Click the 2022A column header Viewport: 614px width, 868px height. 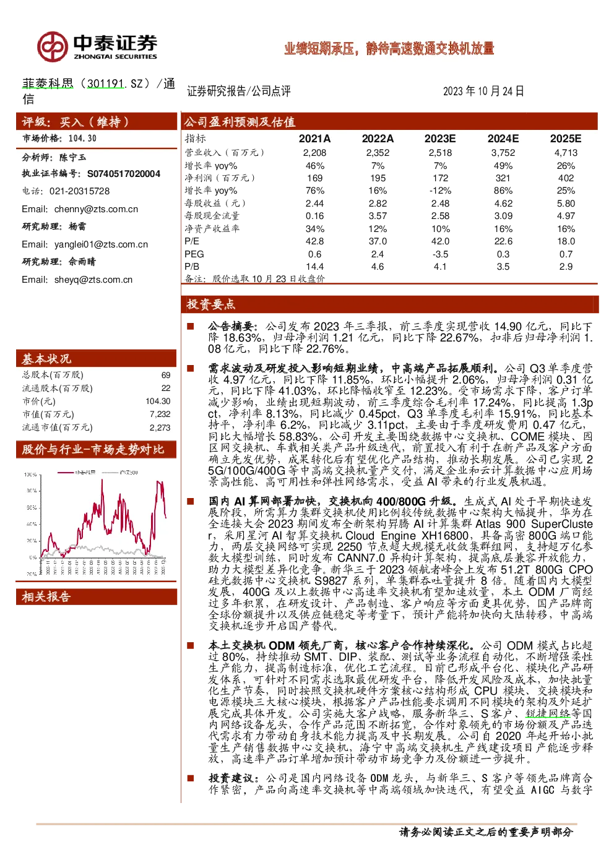pos(378,139)
